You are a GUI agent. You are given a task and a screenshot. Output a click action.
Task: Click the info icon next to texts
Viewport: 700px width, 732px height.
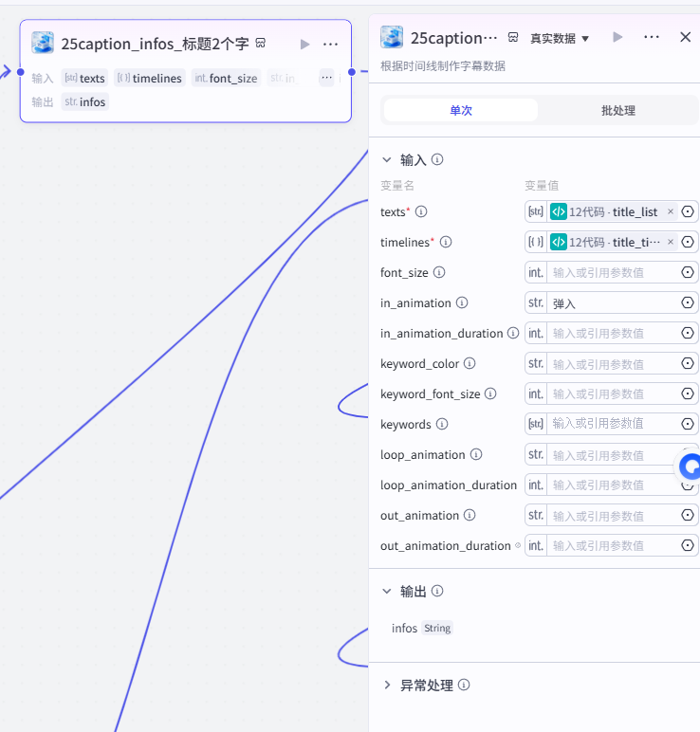point(421,212)
